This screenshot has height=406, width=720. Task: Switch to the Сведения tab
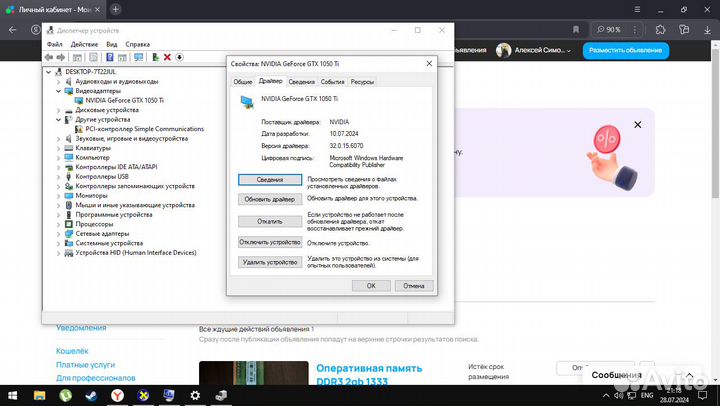(302, 82)
